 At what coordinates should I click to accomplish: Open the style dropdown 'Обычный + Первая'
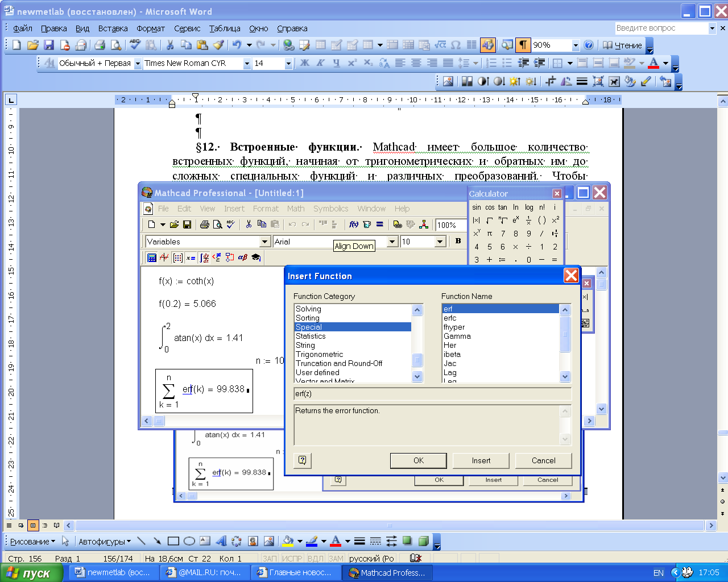[x=138, y=64]
